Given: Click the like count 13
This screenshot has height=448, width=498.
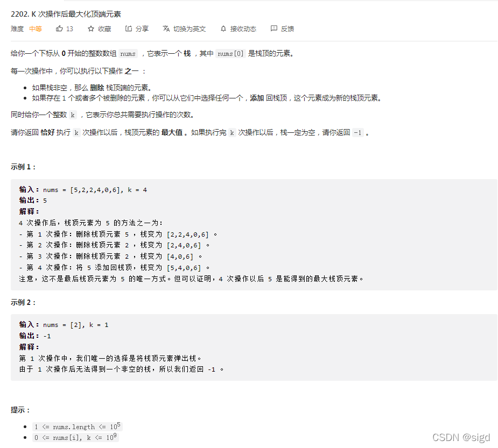Looking at the screenshot, I should click(69, 29).
